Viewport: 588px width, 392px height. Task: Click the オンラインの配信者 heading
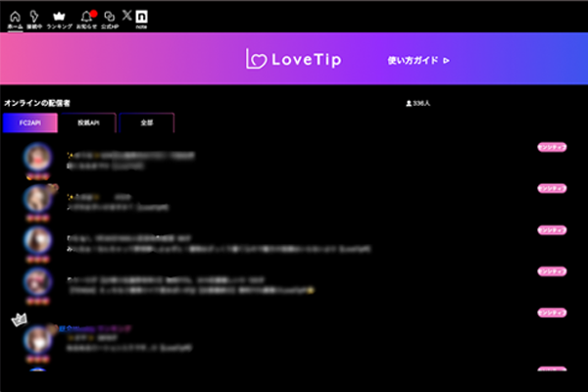point(37,103)
